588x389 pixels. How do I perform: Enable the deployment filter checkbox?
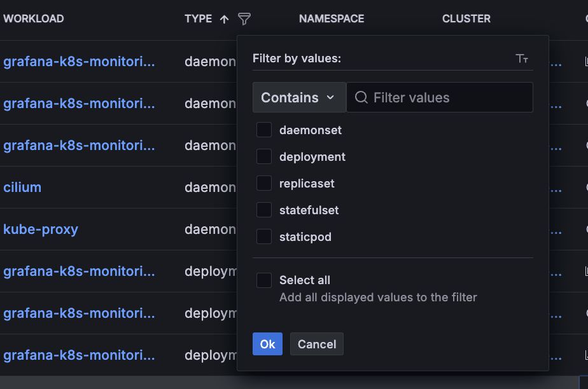click(264, 156)
